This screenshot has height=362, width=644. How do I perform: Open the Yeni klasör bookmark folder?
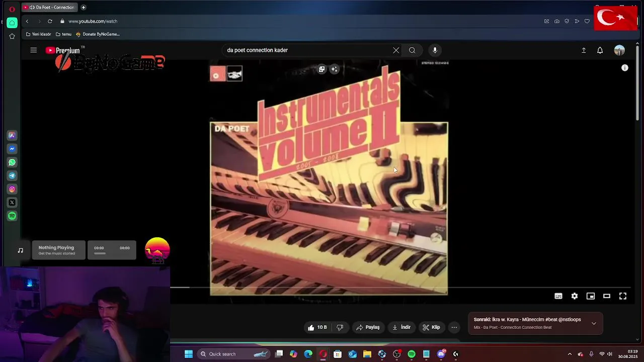[39, 34]
